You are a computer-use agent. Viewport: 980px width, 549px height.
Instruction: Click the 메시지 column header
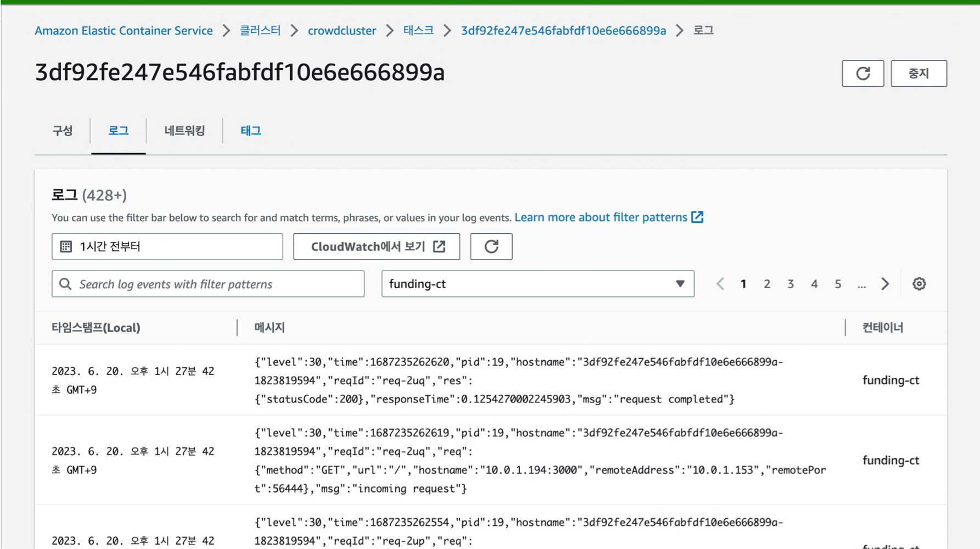coord(269,328)
